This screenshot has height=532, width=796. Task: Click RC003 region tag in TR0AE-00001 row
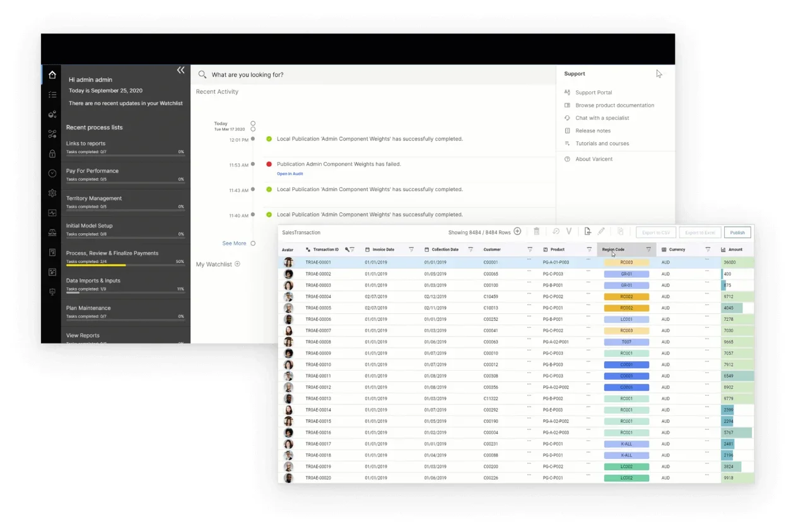coord(626,262)
